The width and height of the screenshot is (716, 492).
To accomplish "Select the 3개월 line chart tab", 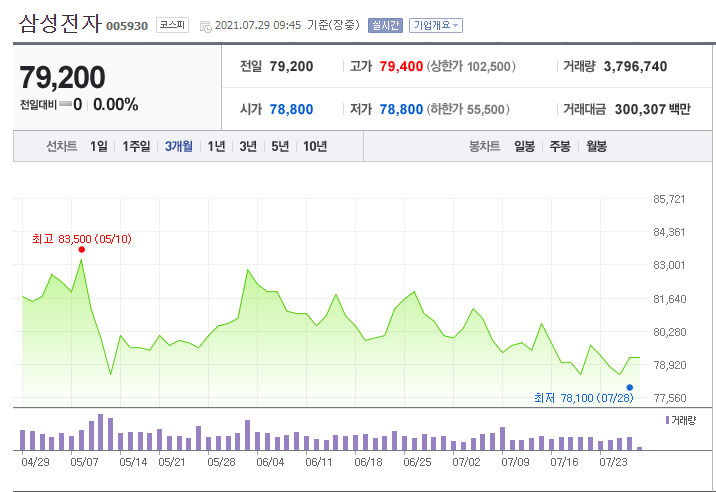I will click(179, 146).
